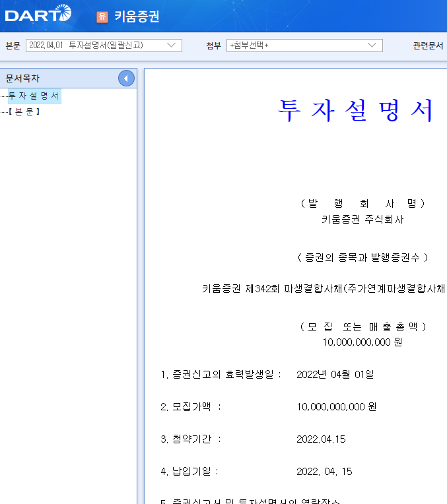Click the 모집가액 amount value

click(336, 407)
